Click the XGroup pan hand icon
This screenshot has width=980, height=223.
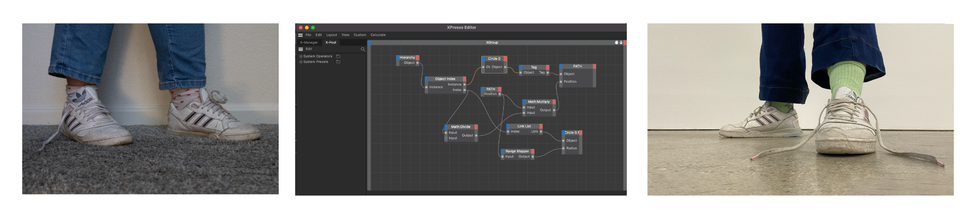(x=616, y=43)
